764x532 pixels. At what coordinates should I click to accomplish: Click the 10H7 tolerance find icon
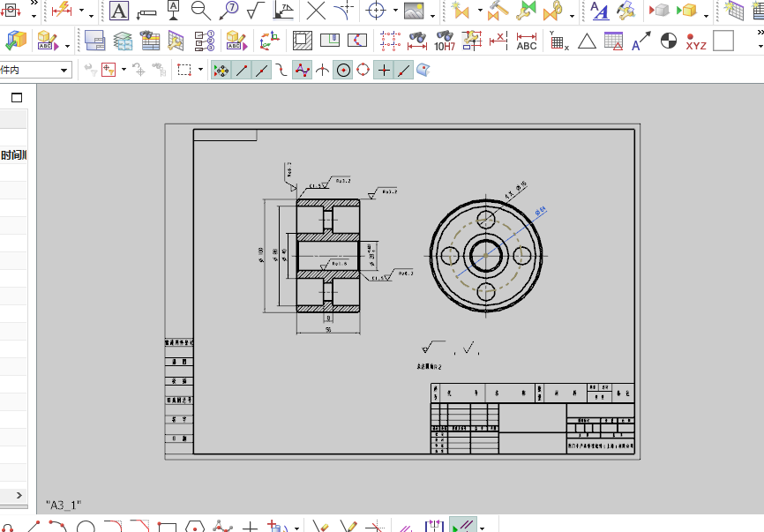point(445,41)
